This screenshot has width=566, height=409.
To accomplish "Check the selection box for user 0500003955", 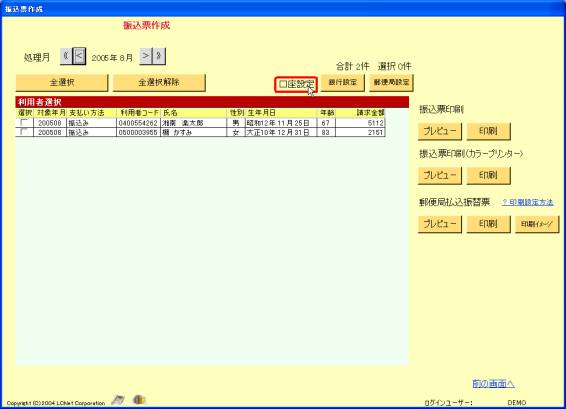I will [x=24, y=132].
